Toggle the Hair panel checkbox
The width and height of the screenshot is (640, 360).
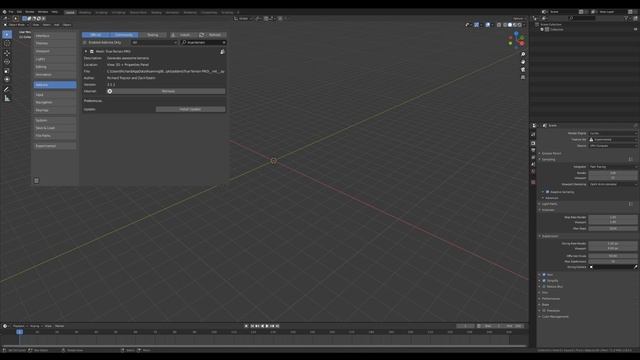[544, 275]
